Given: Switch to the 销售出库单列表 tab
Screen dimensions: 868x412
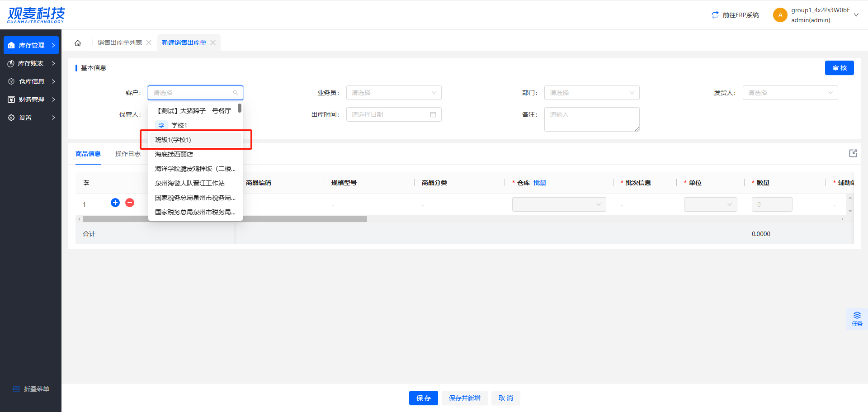Looking at the screenshot, I should coord(120,43).
